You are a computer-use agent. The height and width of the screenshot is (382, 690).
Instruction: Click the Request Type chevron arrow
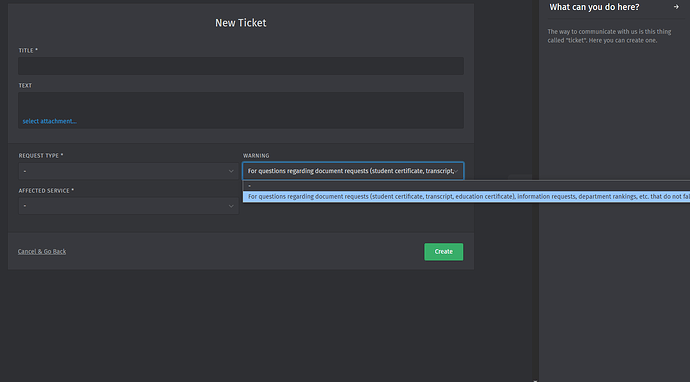point(231,171)
